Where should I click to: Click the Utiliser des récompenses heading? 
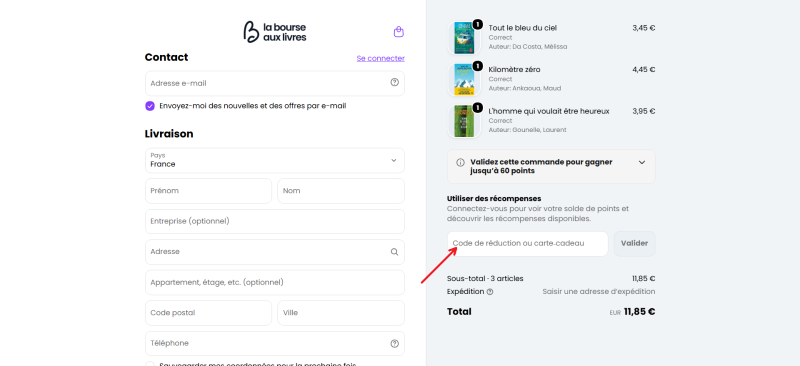click(x=494, y=199)
